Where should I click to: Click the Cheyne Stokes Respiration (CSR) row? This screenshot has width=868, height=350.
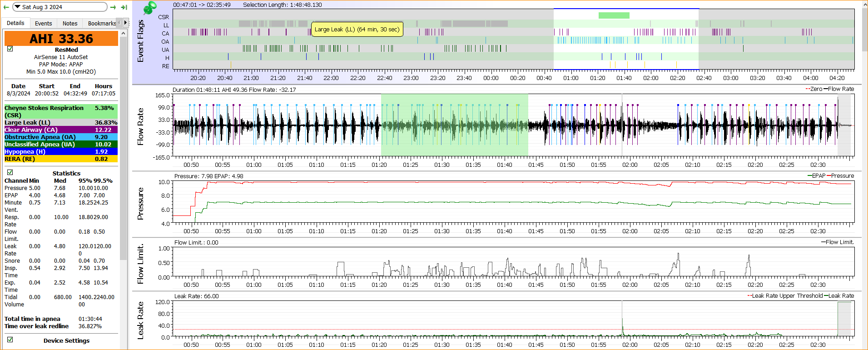(x=61, y=111)
